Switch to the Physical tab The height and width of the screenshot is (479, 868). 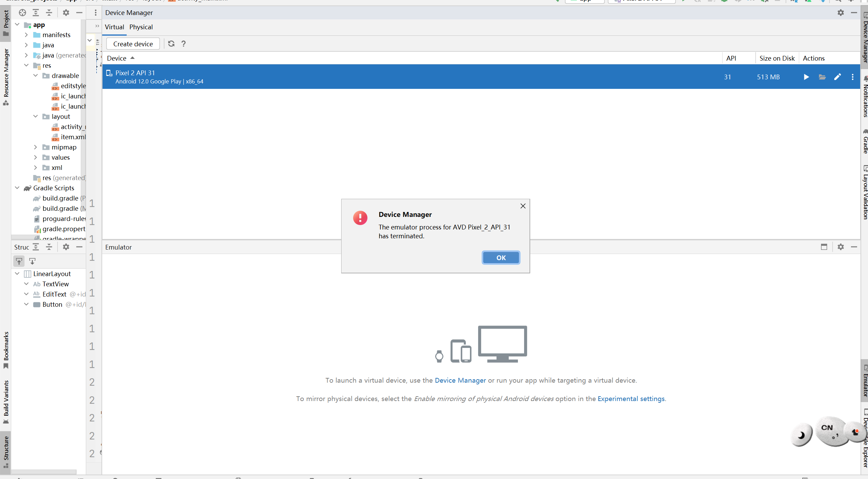pyautogui.click(x=141, y=27)
